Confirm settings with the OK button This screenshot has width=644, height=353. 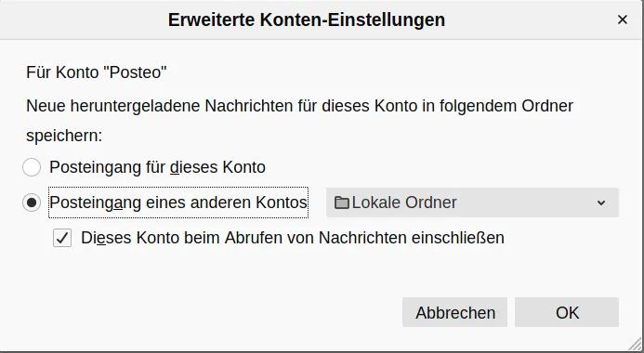[x=567, y=312]
